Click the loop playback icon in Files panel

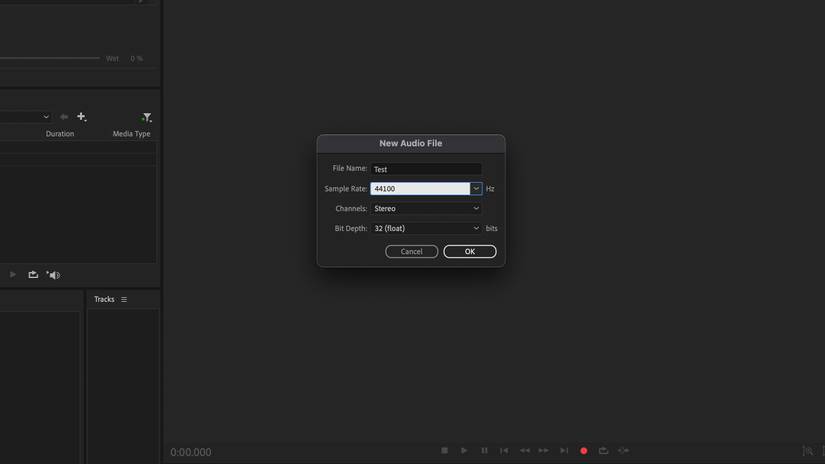[33, 275]
